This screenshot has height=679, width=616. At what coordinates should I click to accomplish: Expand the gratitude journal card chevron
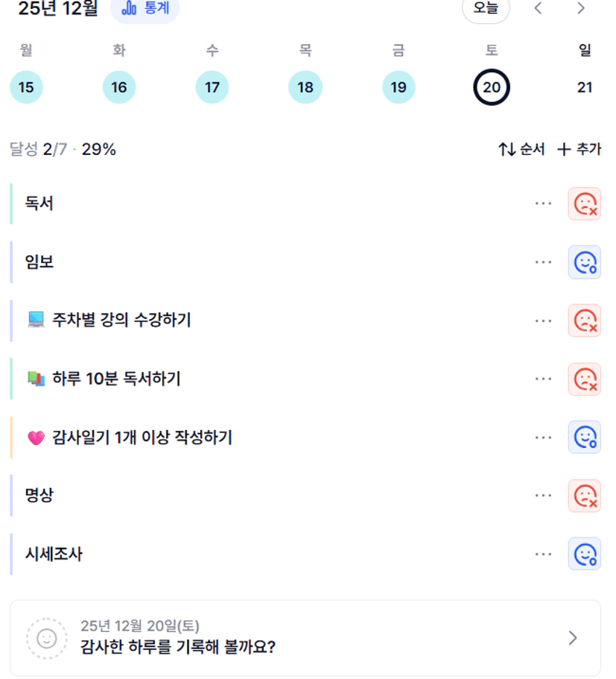click(x=572, y=638)
